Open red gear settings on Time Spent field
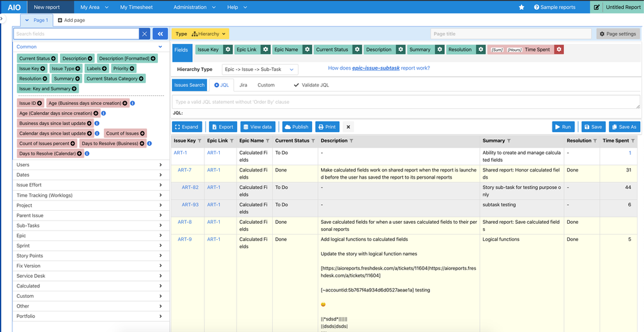This screenshot has width=644, height=332. 558,50
